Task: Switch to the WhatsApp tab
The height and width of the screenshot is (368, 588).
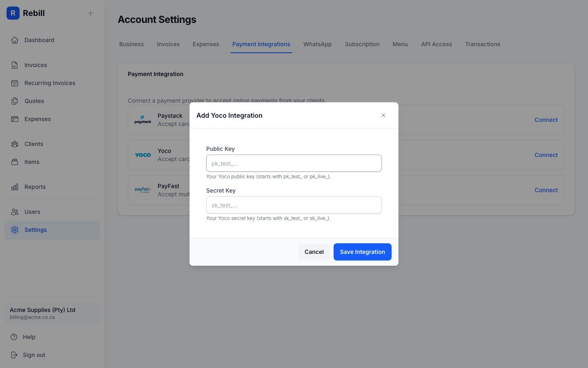Action: [x=317, y=44]
